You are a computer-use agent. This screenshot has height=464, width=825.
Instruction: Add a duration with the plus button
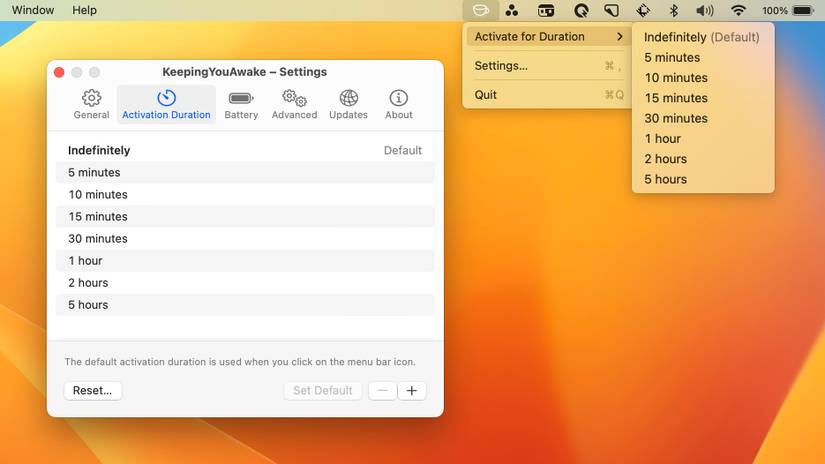[x=411, y=390]
